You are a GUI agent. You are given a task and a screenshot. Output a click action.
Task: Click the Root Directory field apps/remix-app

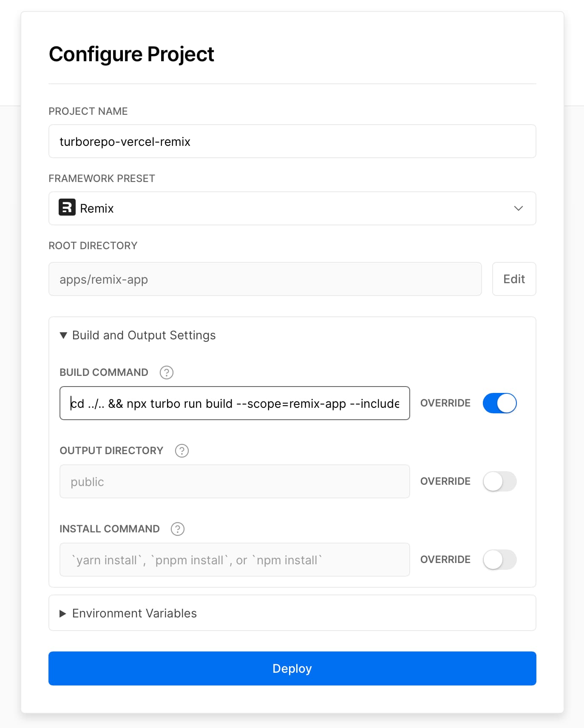coord(265,279)
